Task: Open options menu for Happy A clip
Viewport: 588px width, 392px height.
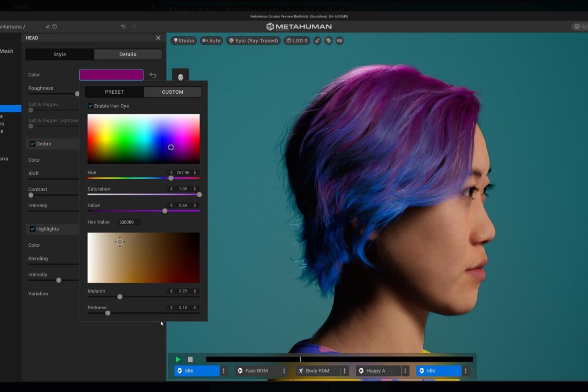Action: 405,371
